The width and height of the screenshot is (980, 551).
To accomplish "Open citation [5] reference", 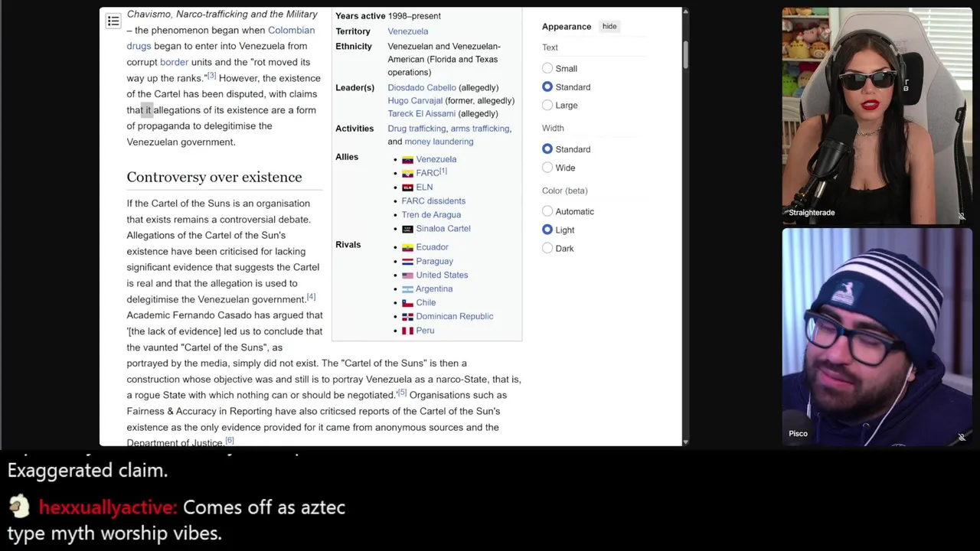I will (402, 393).
